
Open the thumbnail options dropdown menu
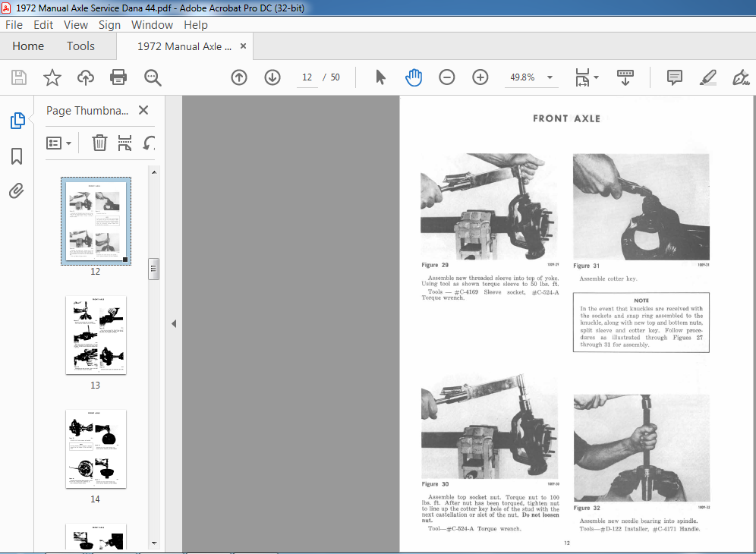click(58, 143)
